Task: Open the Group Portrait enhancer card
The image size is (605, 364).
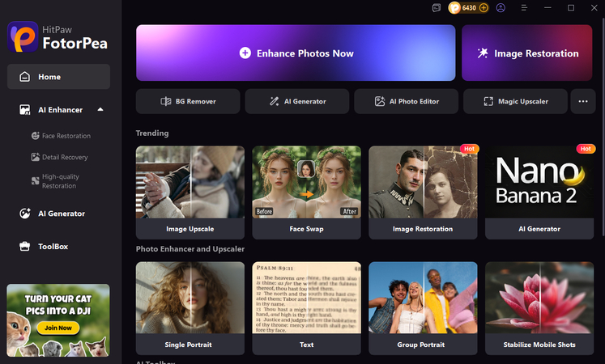Action: [423, 308]
